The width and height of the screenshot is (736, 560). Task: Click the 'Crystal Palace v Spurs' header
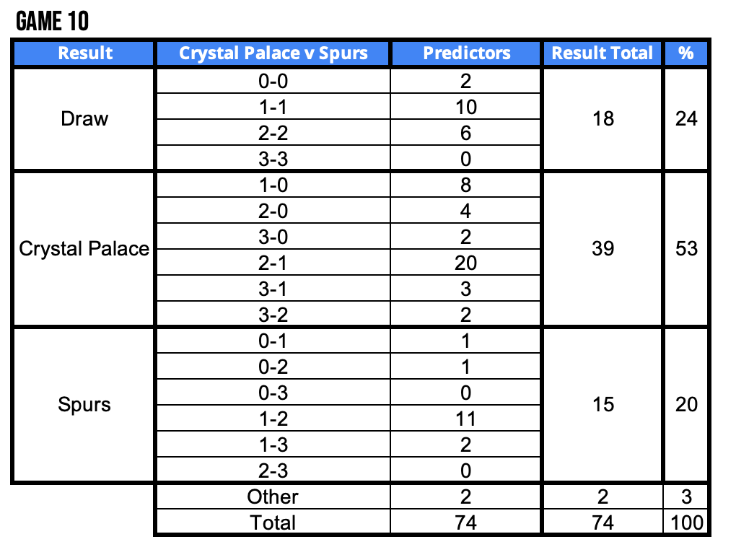(x=273, y=53)
